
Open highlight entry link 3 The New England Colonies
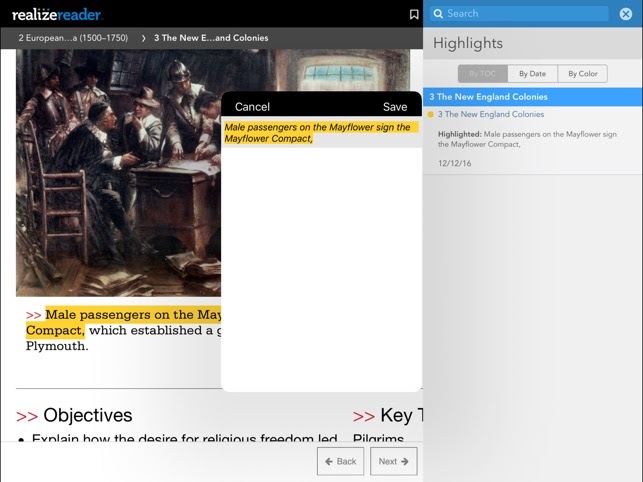click(x=491, y=114)
